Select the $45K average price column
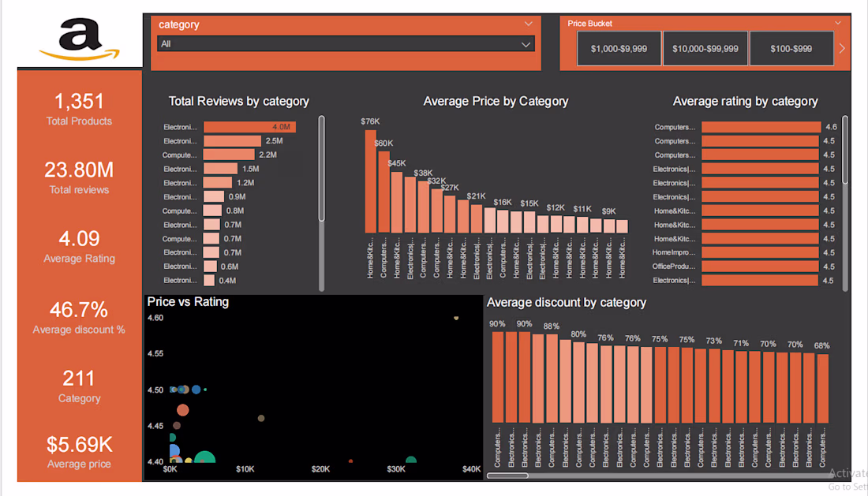 (x=397, y=202)
